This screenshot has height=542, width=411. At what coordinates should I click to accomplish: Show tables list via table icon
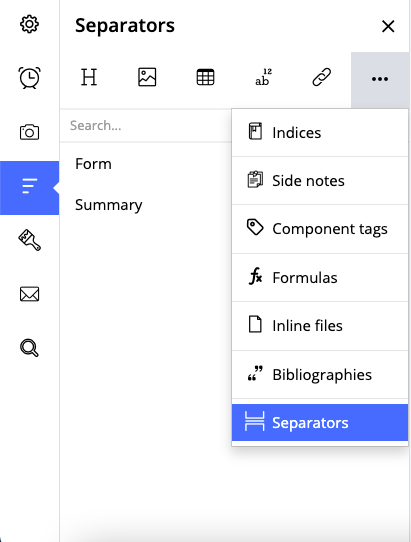click(x=205, y=77)
